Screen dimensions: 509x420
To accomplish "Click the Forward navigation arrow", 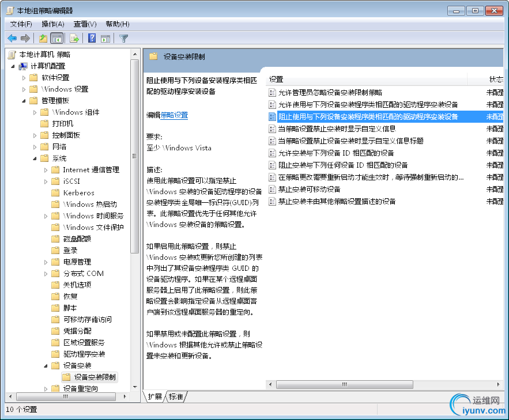I will pos(24,38).
